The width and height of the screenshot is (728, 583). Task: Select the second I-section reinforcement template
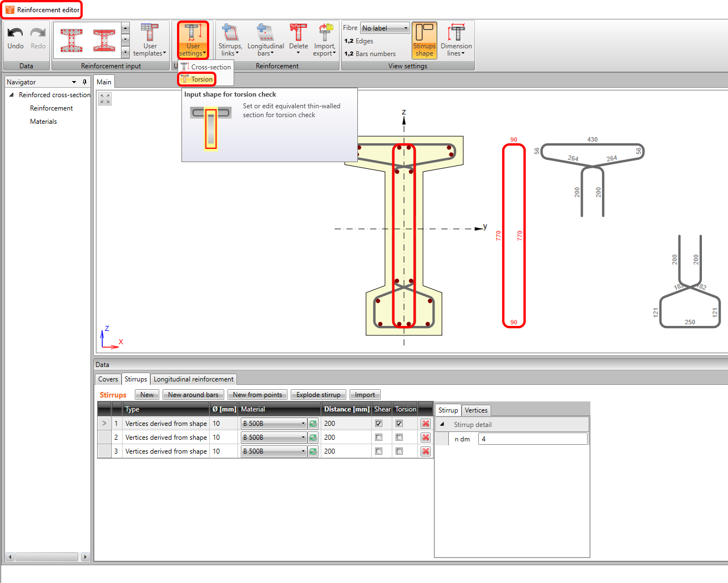coord(104,41)
